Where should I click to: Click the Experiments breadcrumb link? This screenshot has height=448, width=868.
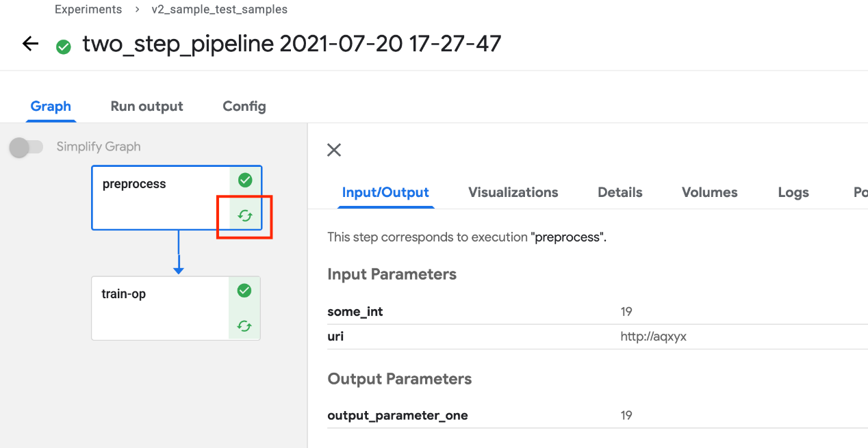88,9
